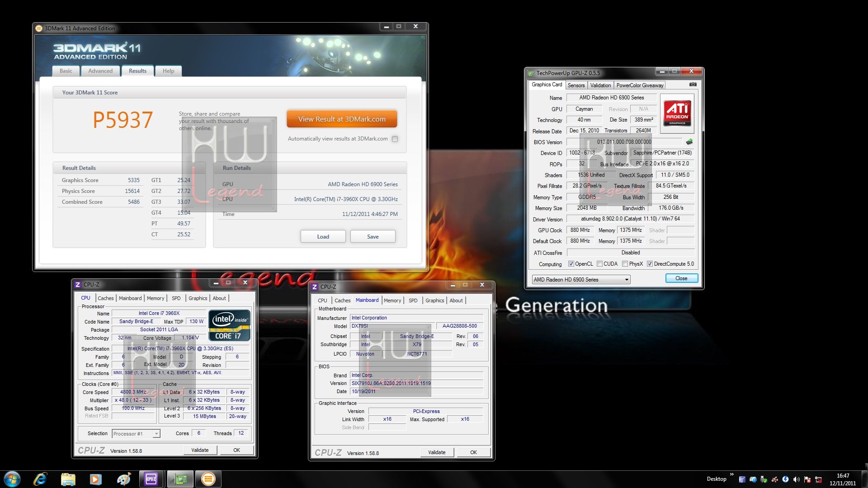Click the drive with blue disc tray icon
The width and height of the screenshot is (868, 488).
pos(753,479)
